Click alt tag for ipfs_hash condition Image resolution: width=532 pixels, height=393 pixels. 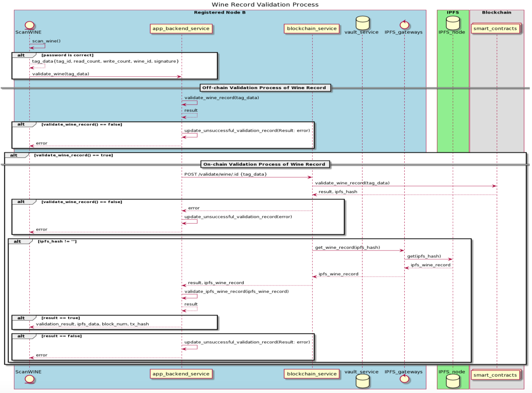pyautogui.click(x=17, y=241)
